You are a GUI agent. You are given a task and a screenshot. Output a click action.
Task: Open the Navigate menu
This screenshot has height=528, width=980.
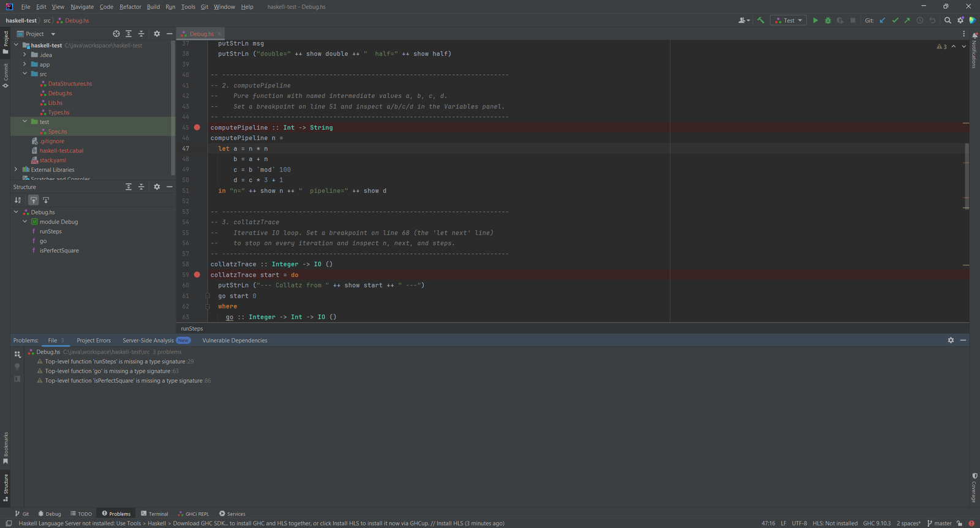(x=82, y=7)
